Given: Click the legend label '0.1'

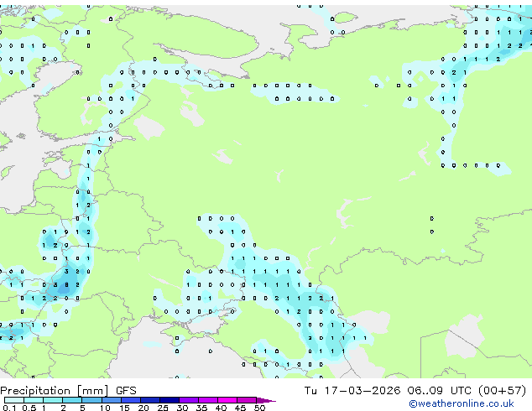Looking at the screenshot, I should [9, 408].
